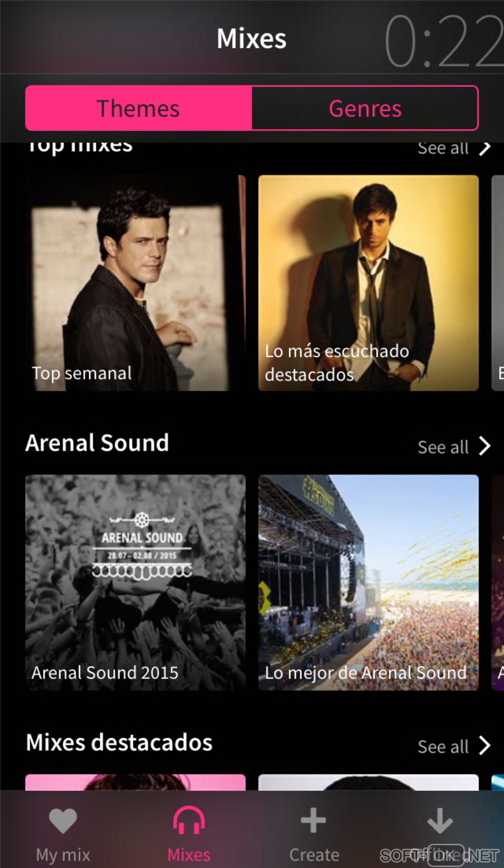Tap the 0:22 timer in header
The width and height of the screenshot is (504, 868).
pyautogui.click(x=443, y=41)
